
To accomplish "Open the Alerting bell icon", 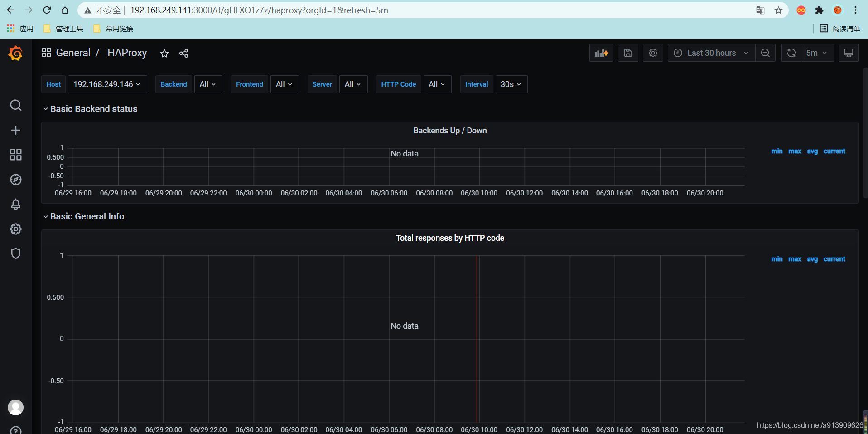I will point(16,204).
